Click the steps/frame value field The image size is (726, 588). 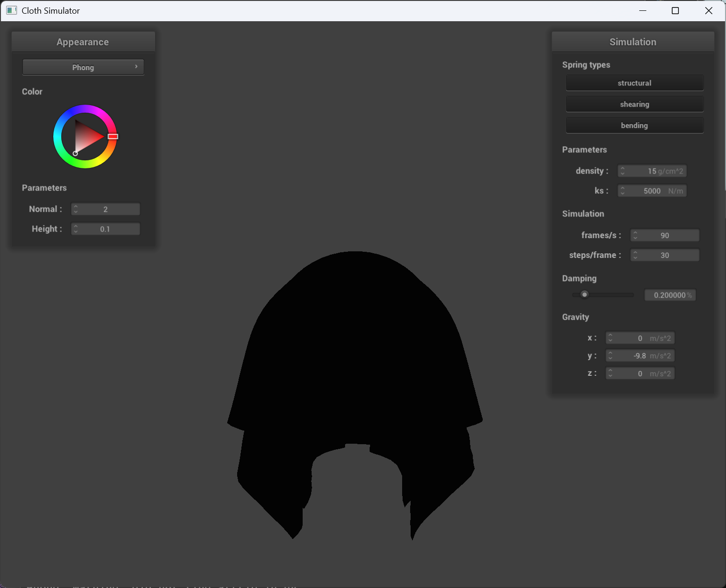pyautogui.click(x=665, y=255)
